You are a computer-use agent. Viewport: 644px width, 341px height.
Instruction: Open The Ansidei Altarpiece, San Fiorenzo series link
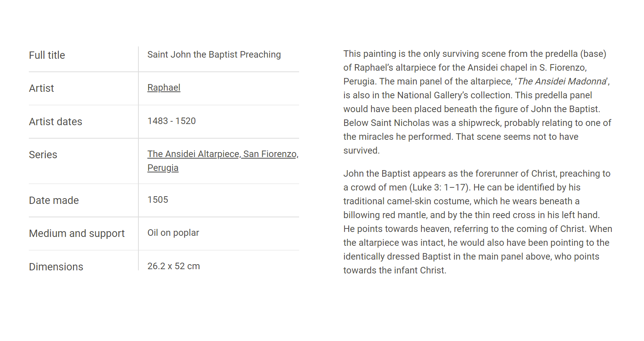(x=223, y=154)
